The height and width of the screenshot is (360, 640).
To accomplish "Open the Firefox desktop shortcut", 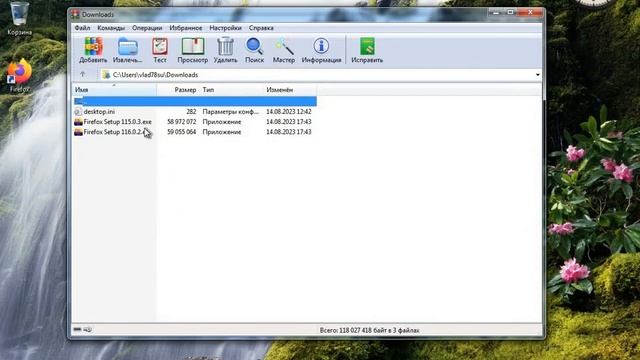I will coord(19,76).
